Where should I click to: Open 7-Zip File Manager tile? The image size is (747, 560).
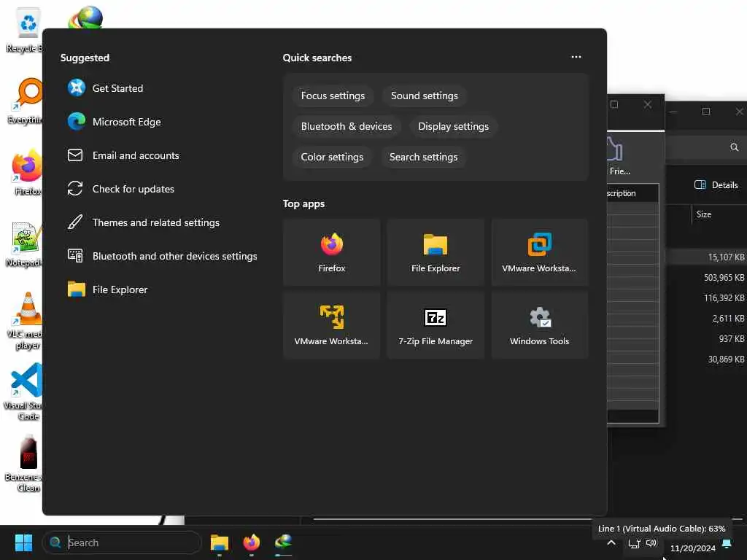[436, 325]
